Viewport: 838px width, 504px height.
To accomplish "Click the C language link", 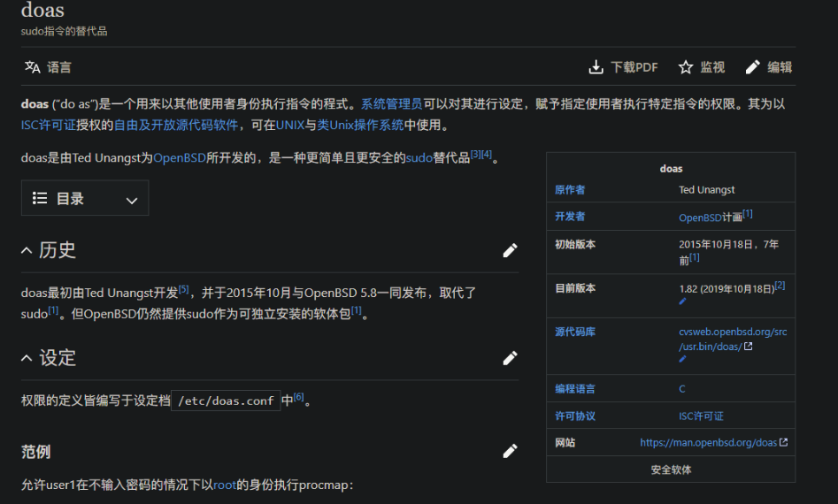I will coord(682,389).
